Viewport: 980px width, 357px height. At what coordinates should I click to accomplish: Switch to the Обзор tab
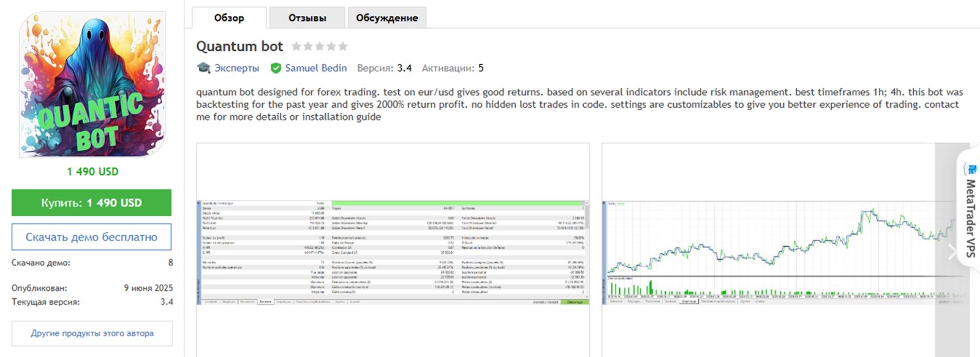(229, 18)
